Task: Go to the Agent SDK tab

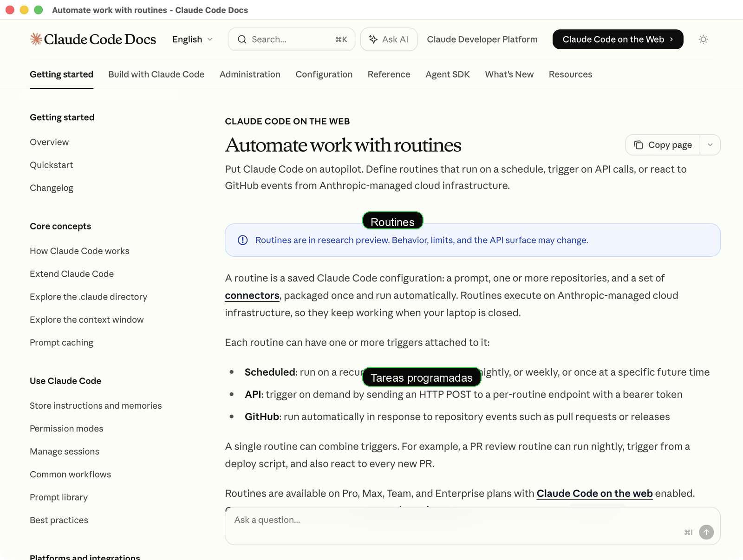Action: pyautogui.click(x=448, y=74)
